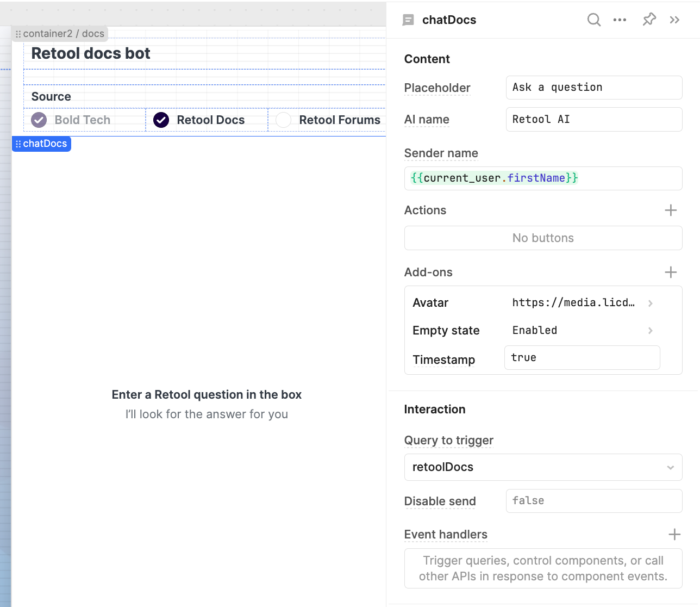Click the Placeholder property label

pos(437,88)
